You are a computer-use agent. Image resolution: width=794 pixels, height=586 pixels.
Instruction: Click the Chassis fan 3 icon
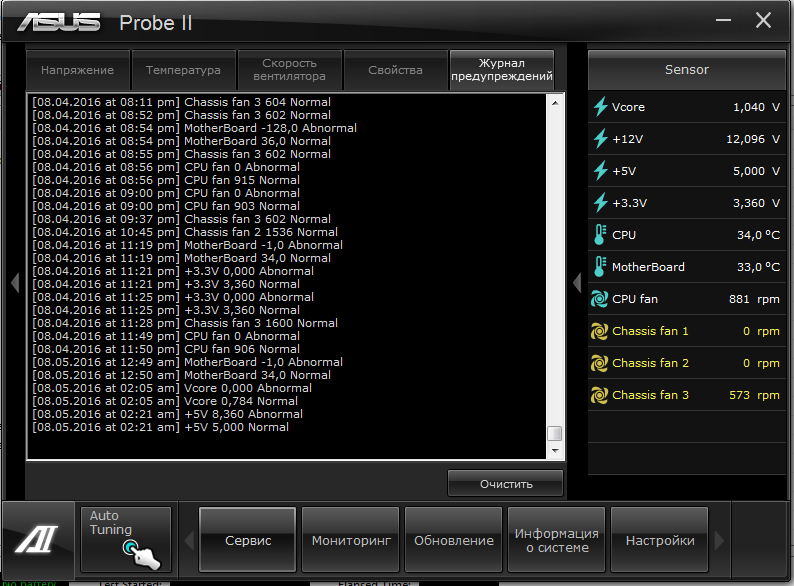[600, 395]
